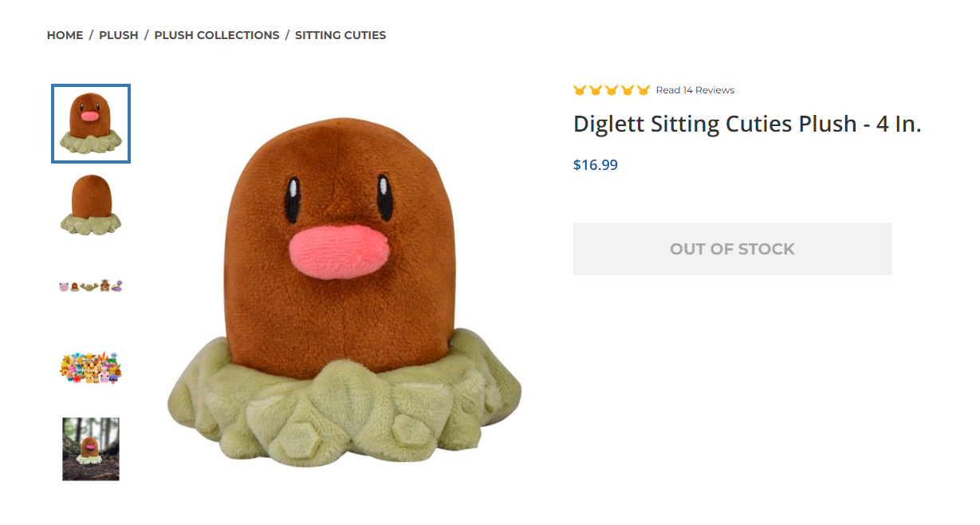This screenshot has height=525, width=980.
Task: Click the Diglett Sitting Cuties Plush title
Action: pyautogui.click(x=747, y=124)
